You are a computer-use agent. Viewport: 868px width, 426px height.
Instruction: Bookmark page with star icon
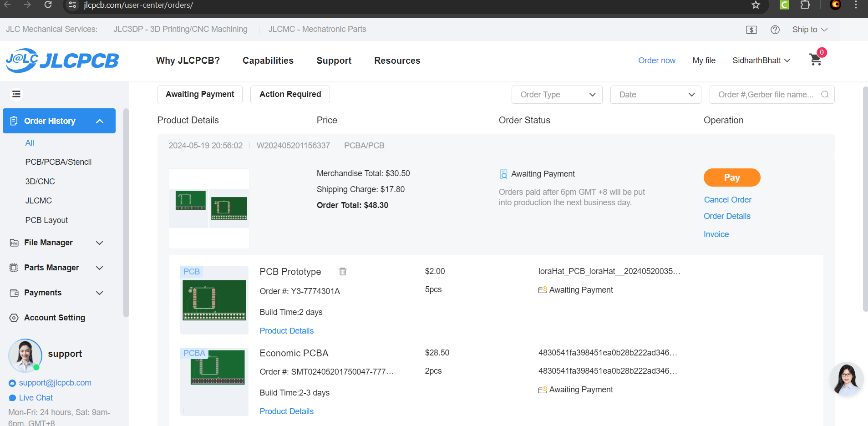[x=756, y=5]
